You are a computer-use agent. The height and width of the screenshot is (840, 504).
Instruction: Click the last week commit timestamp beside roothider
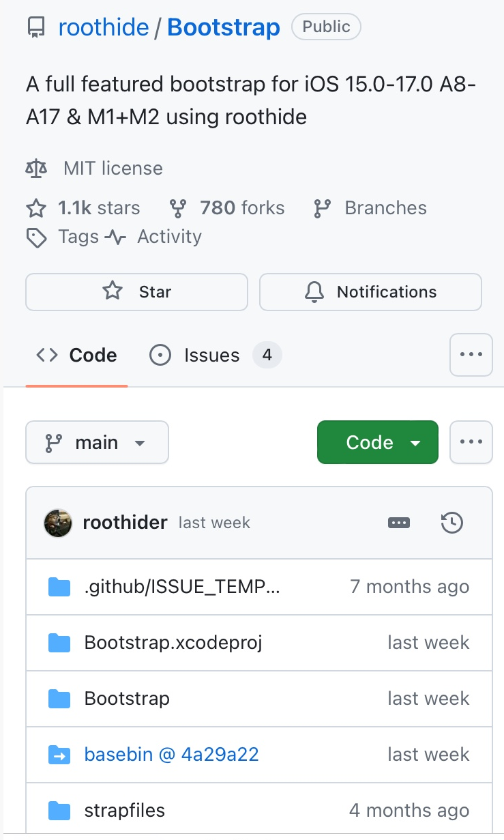pyautogui.click(x=214, y=523)
